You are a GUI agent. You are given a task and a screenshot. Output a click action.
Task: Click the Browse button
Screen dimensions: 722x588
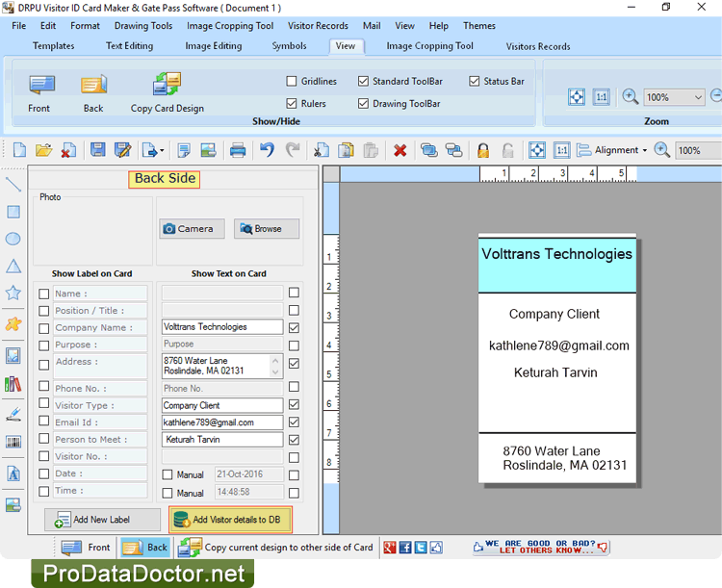click(x=267, y=228)
